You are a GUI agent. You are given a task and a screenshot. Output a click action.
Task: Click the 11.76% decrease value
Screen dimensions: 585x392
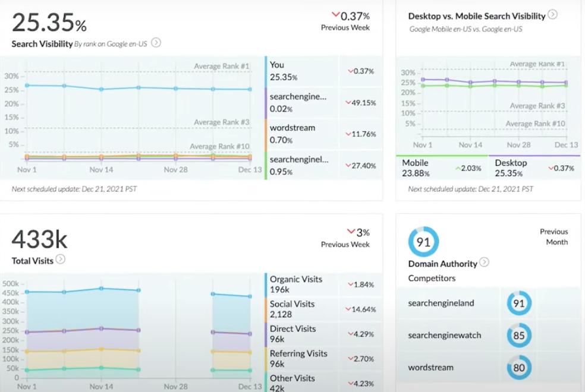tap(360, 134)
